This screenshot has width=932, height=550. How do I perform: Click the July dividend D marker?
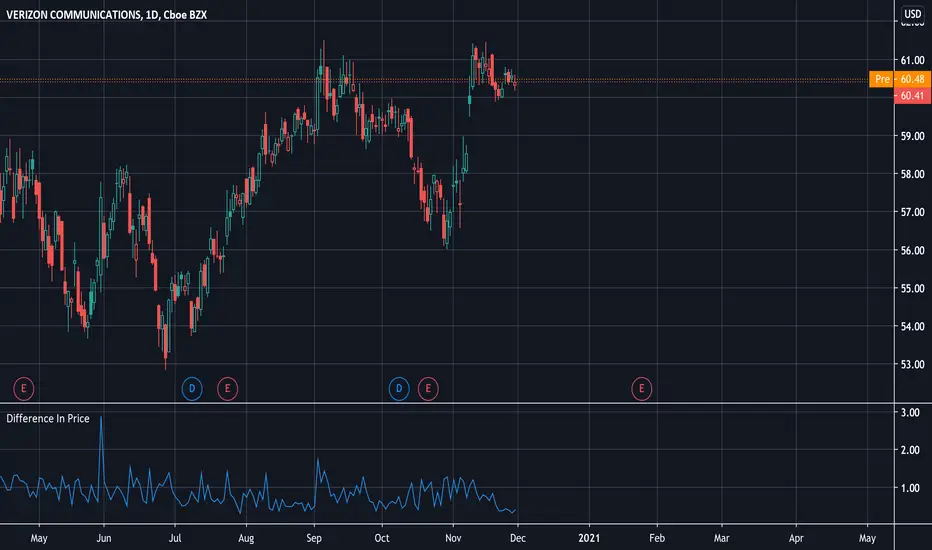pos(192,389)
